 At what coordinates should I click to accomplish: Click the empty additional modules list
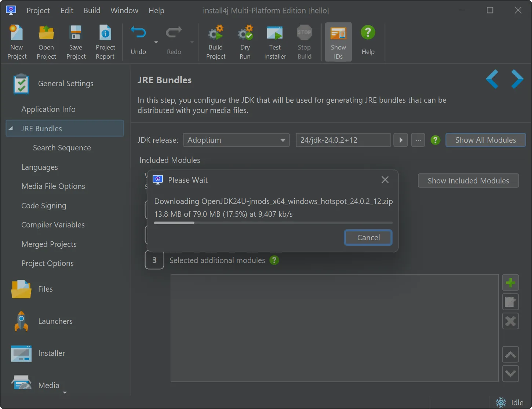point(335,328)
